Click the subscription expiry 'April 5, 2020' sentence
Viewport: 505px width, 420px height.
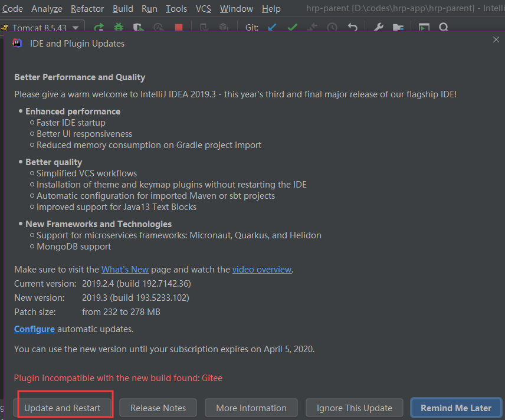click(x=164, y=349)
